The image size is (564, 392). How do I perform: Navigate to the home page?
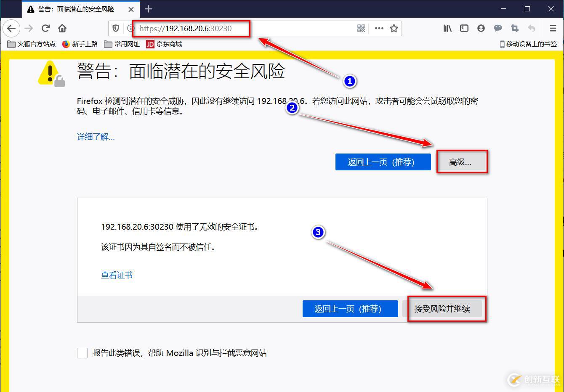point(62,28)
